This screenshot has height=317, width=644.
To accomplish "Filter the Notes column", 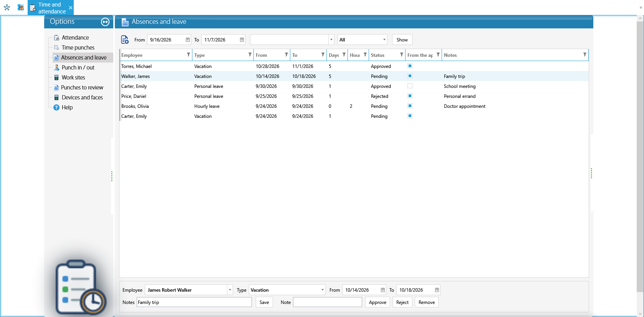I will click(x=585, y=55).
